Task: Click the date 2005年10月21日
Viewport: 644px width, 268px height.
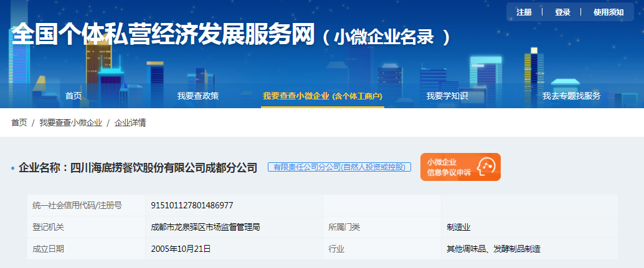Action: click(x=181, y=249)
